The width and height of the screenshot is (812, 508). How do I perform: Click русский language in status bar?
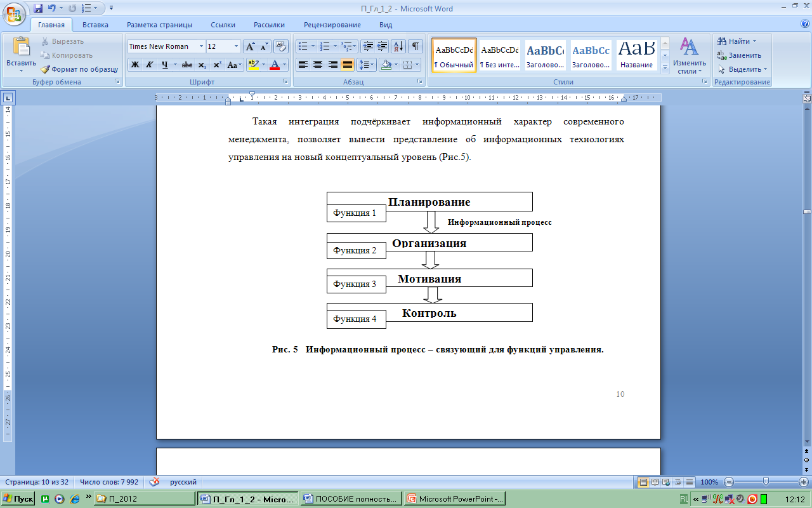pyautogui.click(x=183, y=482)
